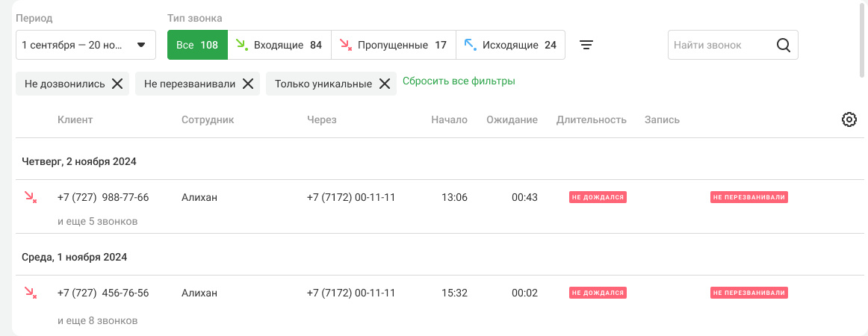Switch to 'Пропущенные 17' tab
The width and height of the screenshot is (868, 336).
coord(393,45)
